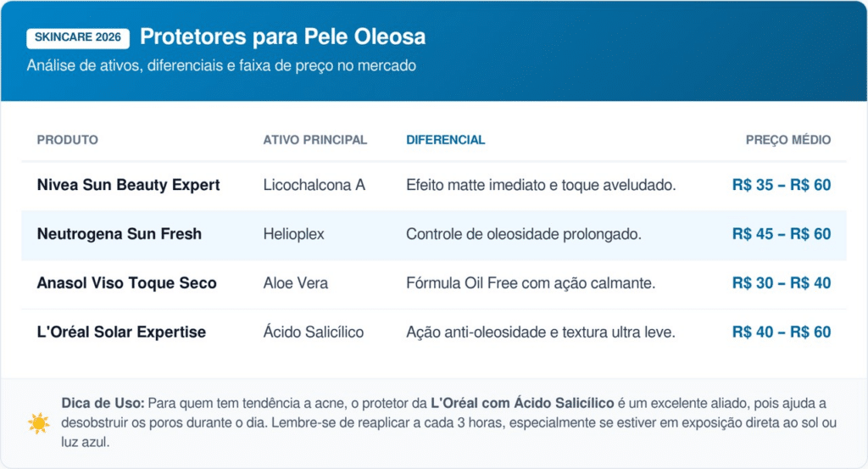This screenshot has width=868, height=469.
Task: Click the PRODUTO column header
Action: click(68, 140)
